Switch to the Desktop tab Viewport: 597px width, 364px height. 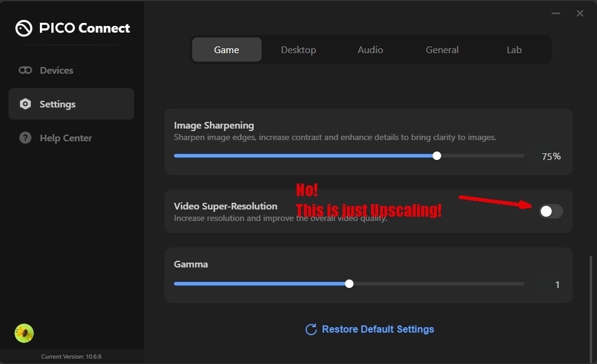[298, 50]
